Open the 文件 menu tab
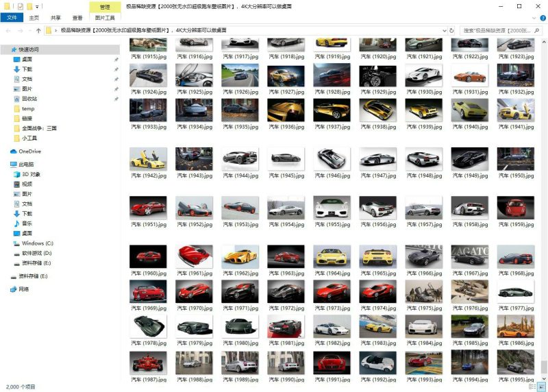Viewport: 548px width, 392px height. [11, 18]
